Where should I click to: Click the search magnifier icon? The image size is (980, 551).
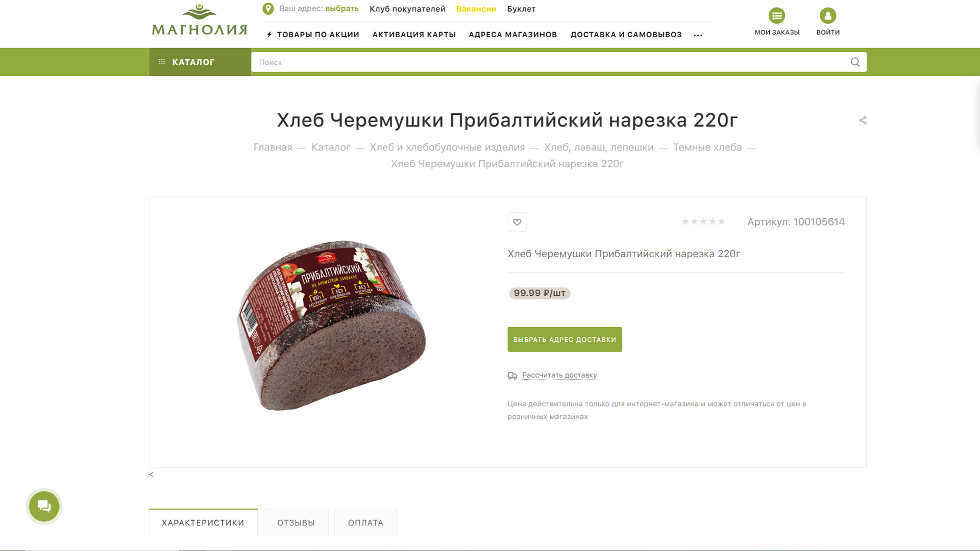point(855,62)
